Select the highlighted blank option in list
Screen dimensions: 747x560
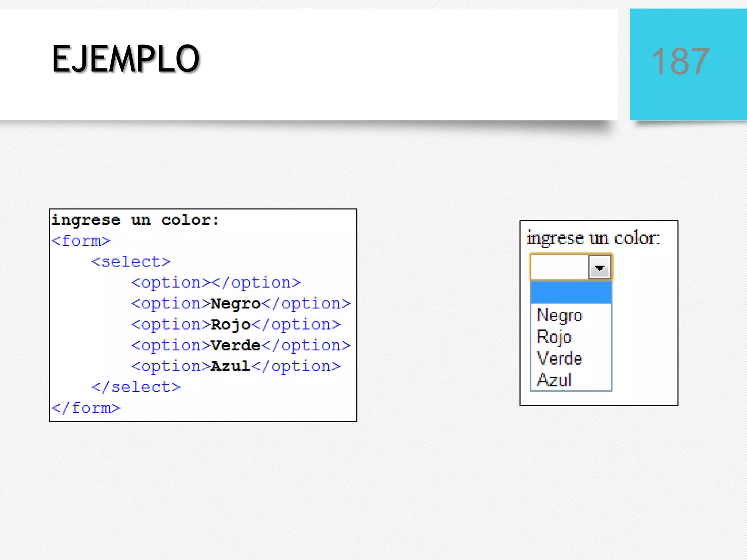pyautogui.click(x=571, y=293)
